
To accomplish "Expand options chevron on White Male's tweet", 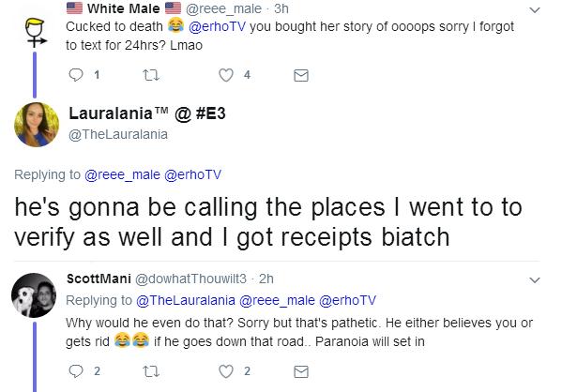I will click(536, 10).
